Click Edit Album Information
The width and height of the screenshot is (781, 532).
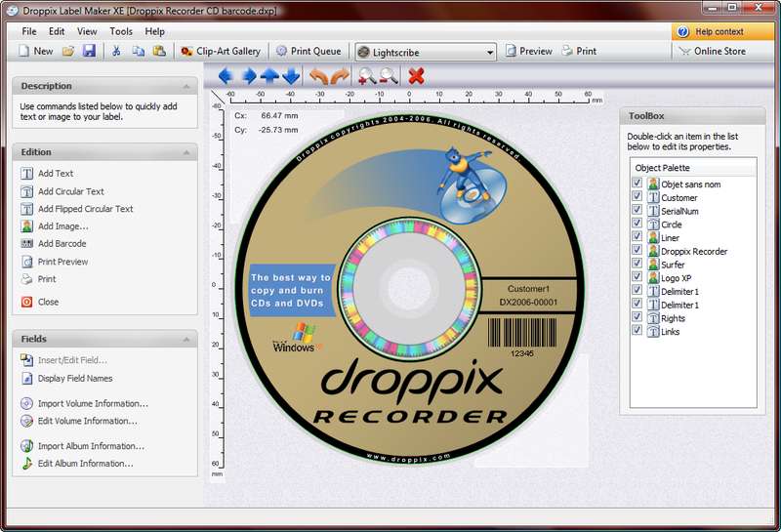click(x=77, y=464)
